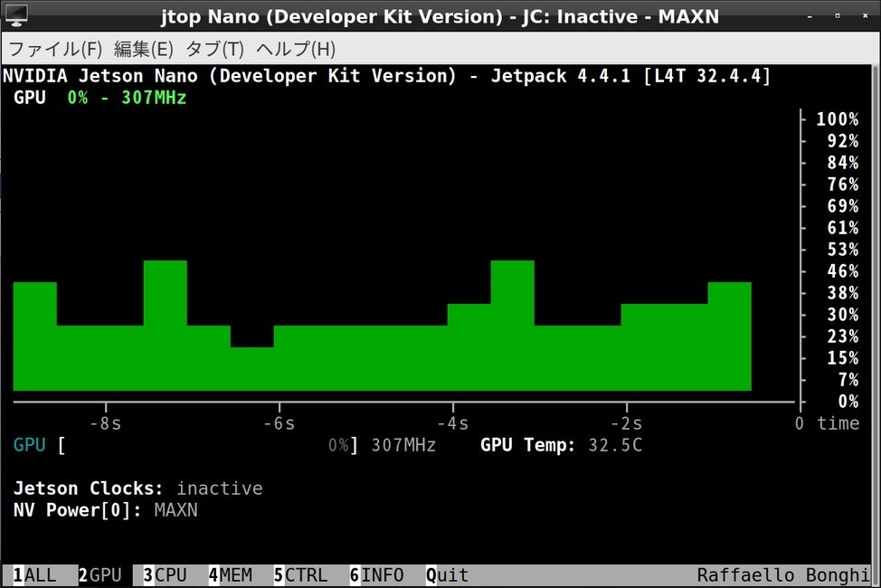Click the -6s time axis label

pos(279,423)
